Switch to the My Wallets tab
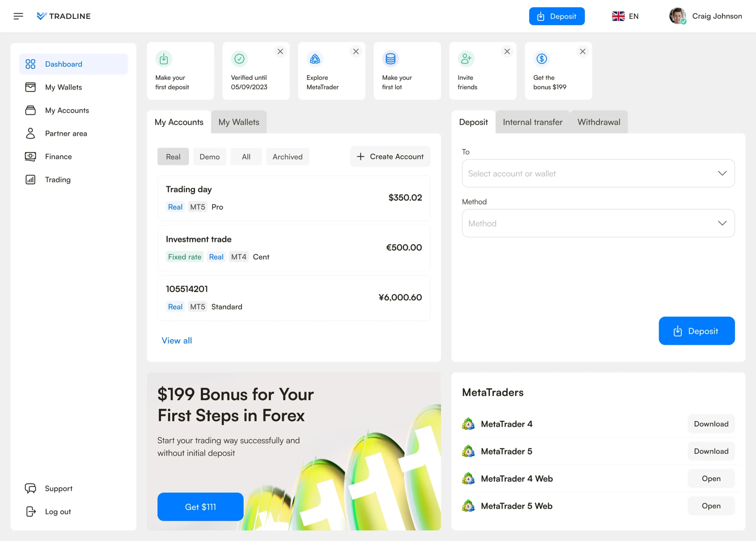Image resolution: width=756 pixels, height=541 pixels. coord(239,122)
